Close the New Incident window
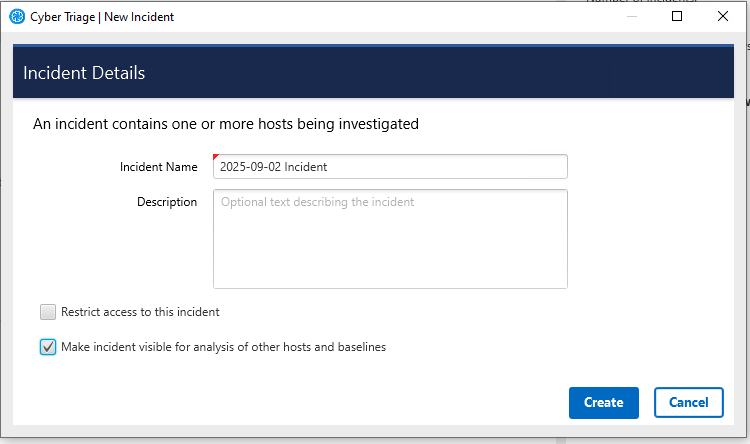Image resolution: width=750 pixels, height=444 pixels. click(x=723, y=16)
